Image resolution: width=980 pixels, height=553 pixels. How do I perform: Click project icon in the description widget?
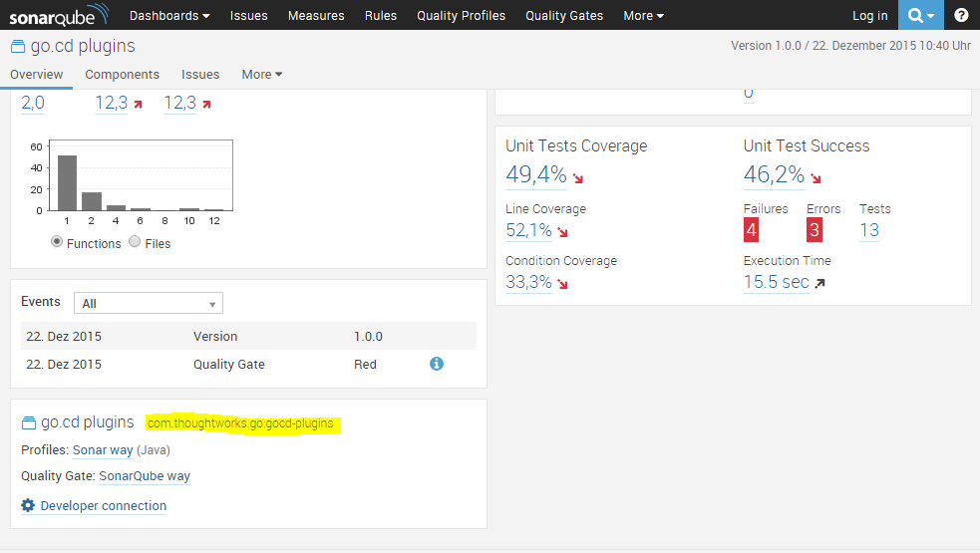29,423
